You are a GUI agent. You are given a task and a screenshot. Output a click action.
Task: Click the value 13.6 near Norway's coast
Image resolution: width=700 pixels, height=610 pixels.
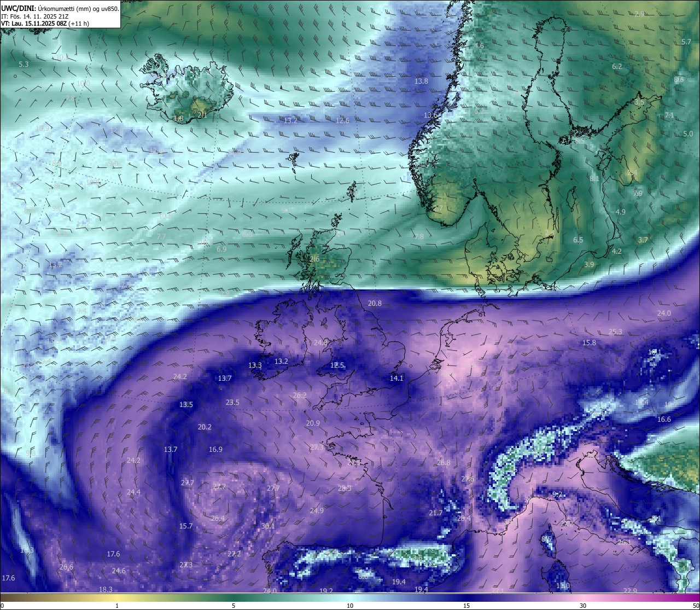[431, 115]
